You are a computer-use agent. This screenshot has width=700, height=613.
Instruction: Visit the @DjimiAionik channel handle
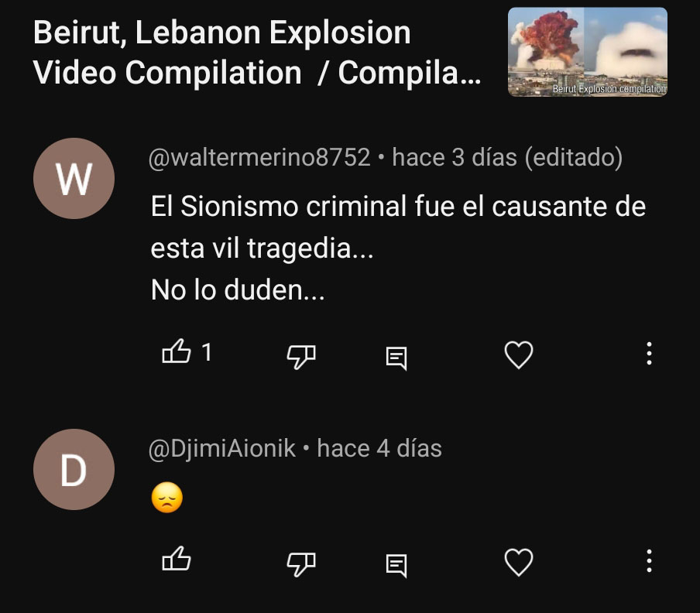click(x=222, y=448)
